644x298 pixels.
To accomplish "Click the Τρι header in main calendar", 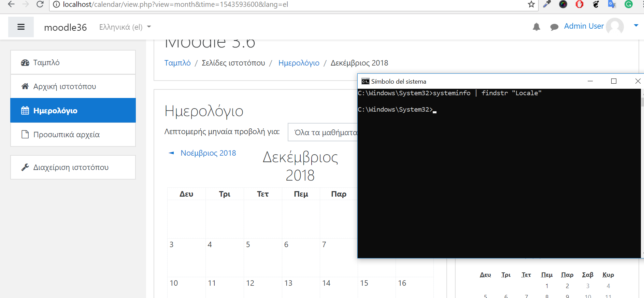I will (x=225, y=194).
